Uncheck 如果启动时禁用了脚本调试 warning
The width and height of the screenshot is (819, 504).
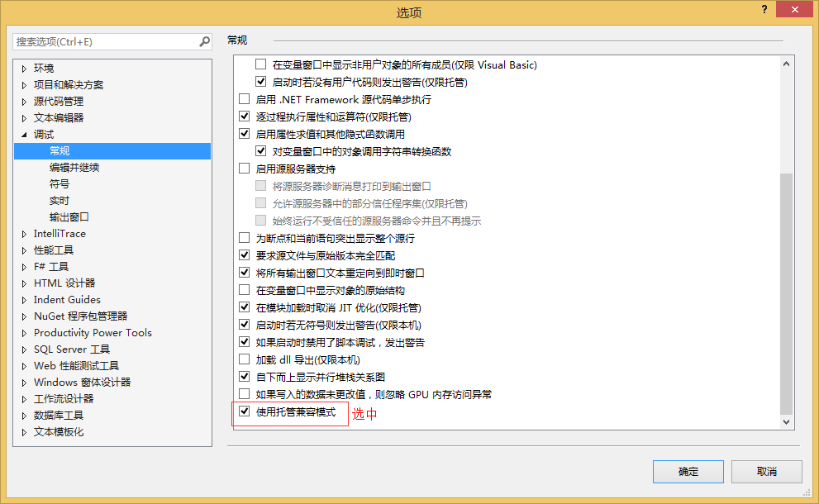tap(244, 341)
